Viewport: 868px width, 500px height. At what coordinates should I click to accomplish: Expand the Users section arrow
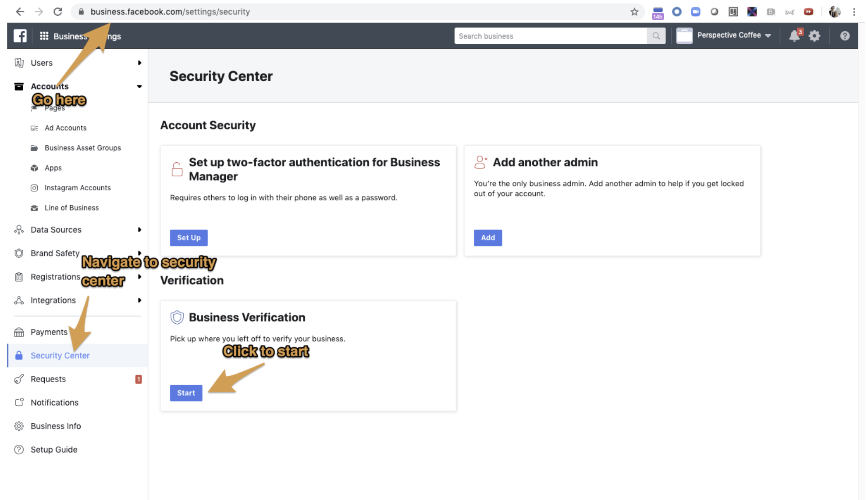[139, 63]
